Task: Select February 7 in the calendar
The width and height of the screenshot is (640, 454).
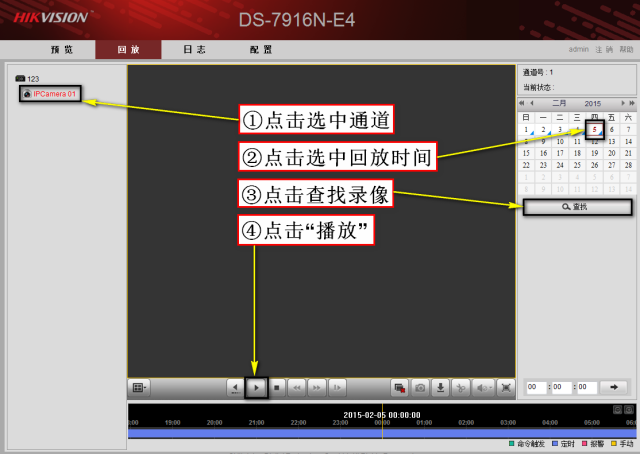Action: [x=629, y=130]
